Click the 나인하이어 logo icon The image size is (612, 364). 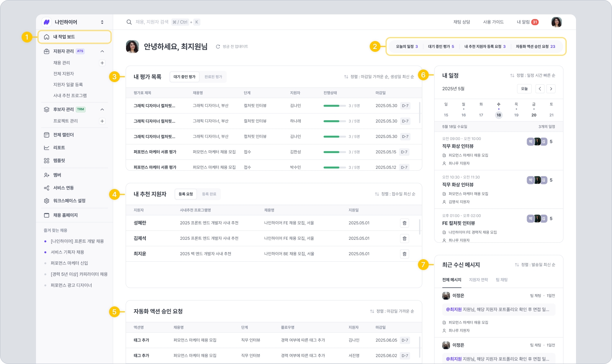tap(47, 22)
